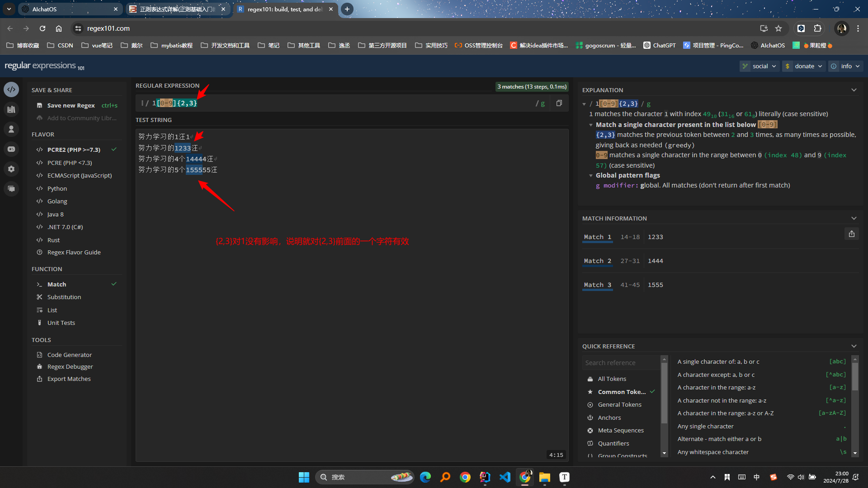
Task: Open the Regex Debugger tool
Action: (x=70, y=366)
